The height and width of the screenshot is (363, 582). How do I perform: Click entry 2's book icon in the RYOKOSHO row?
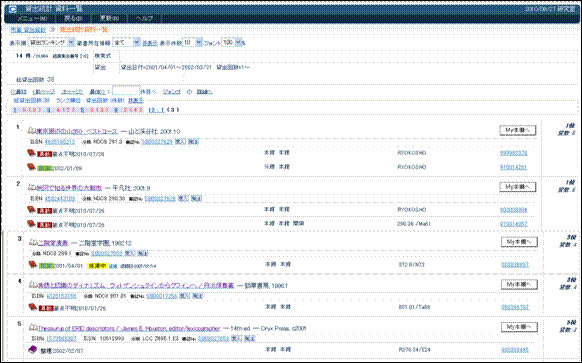[32, 210]
